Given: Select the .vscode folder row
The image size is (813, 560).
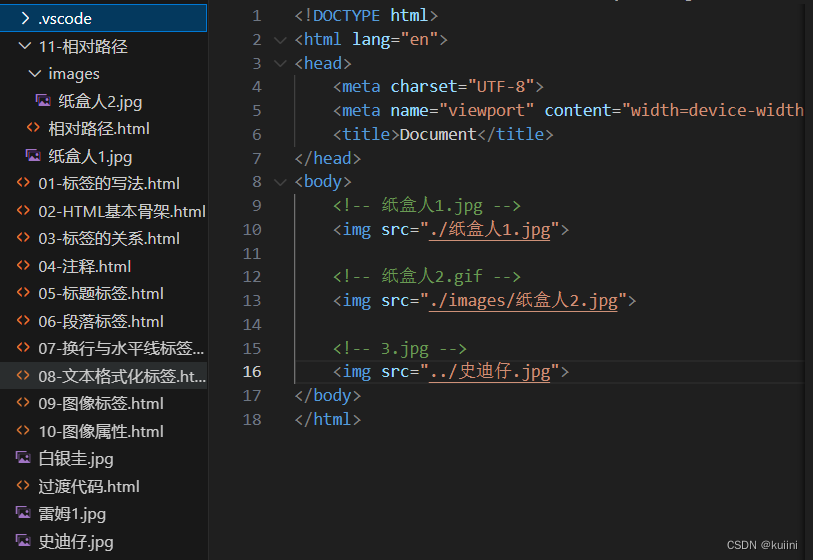Looking at the screenshot, I should (103, 18).
